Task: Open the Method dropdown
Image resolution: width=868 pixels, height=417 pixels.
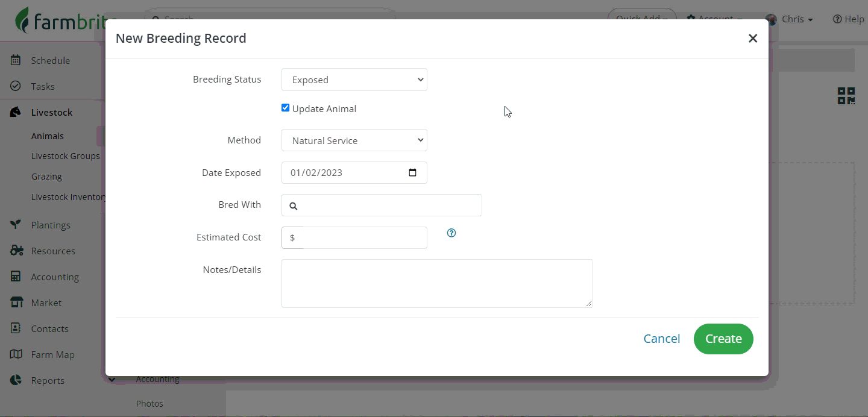Action: (x=354, y=140)
